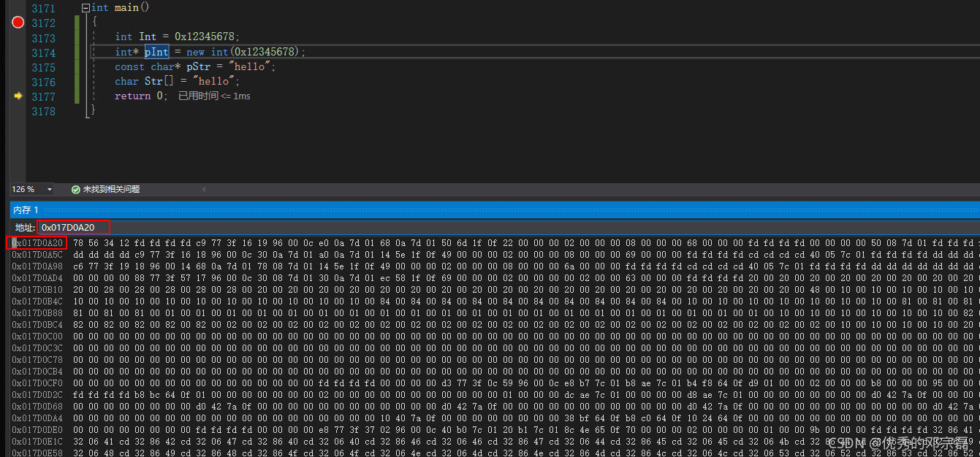The width and height of the screenshot is (980, 457).
Task: Remove the red breakpoint at line 3172
Action: pos(18,23)
